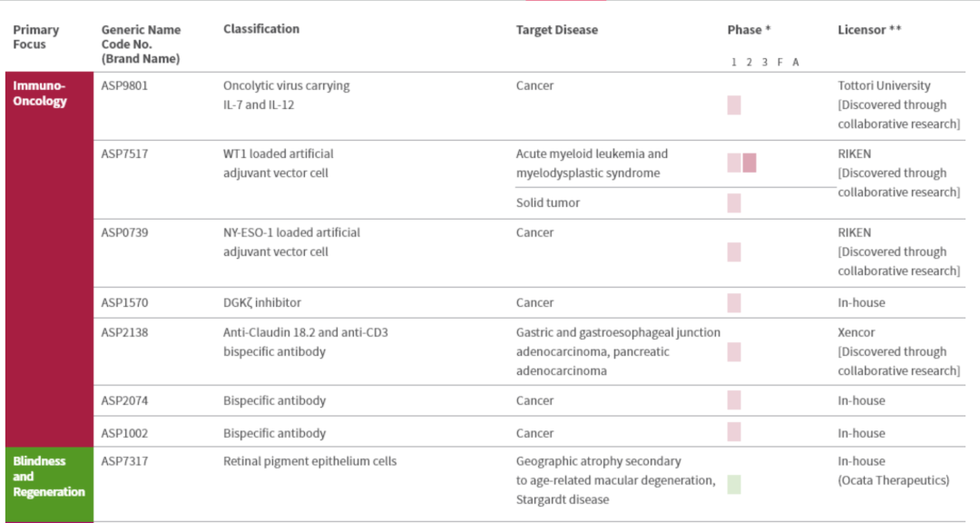Click the ASP2138 code name

(x=124, y=333)
